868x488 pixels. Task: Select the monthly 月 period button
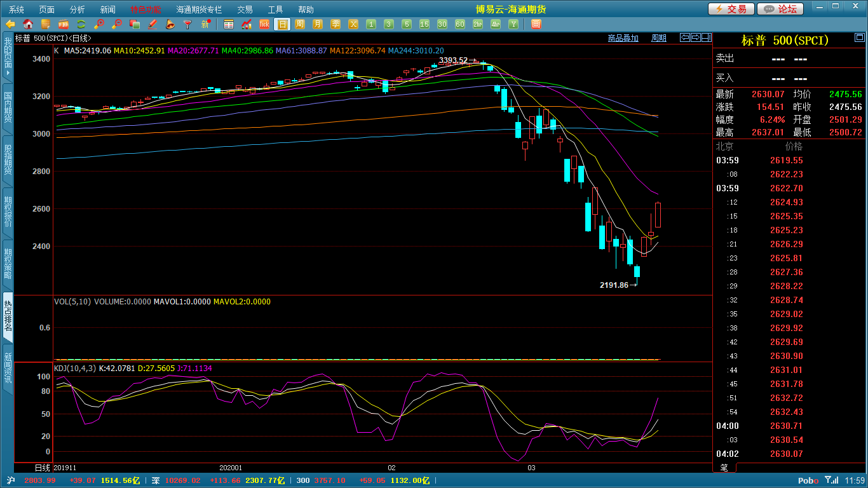(x=318, y=24)
